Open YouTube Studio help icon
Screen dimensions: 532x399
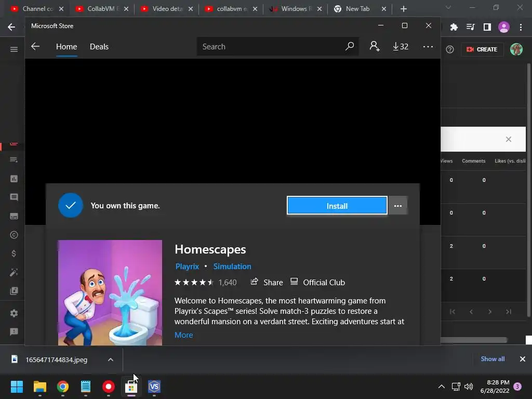450,49
